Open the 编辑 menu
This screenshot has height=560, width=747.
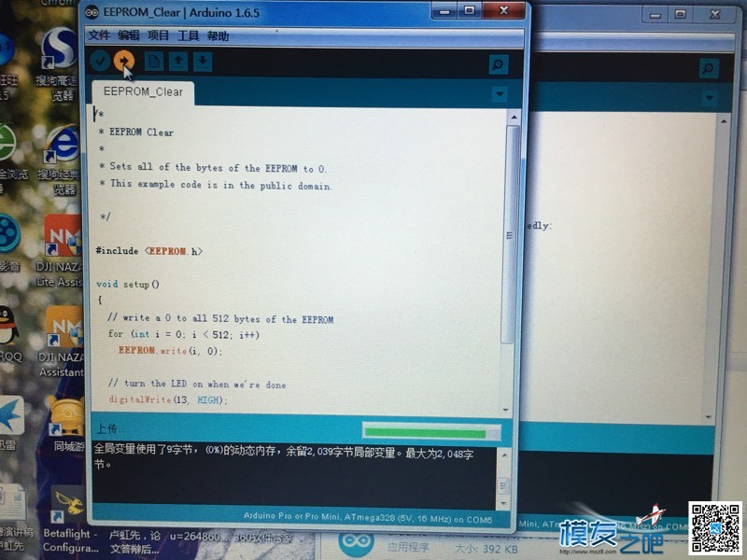click(129, 35)
